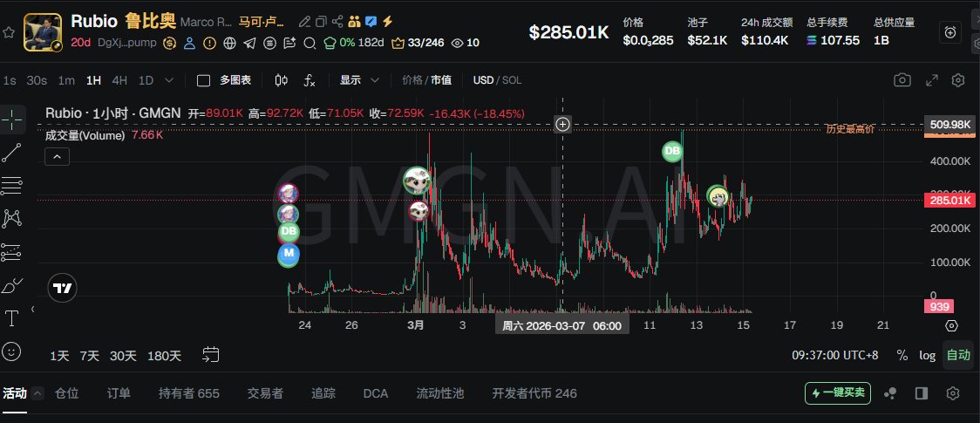Copy the DgXj...pump contract address
The image size is (980, 423).
(127, 43)
